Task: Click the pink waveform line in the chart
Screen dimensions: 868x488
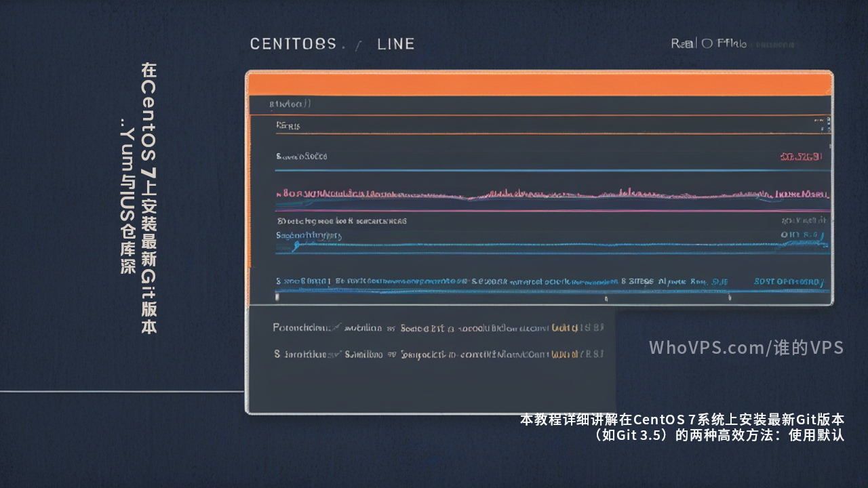Action: tap(553, 196)
